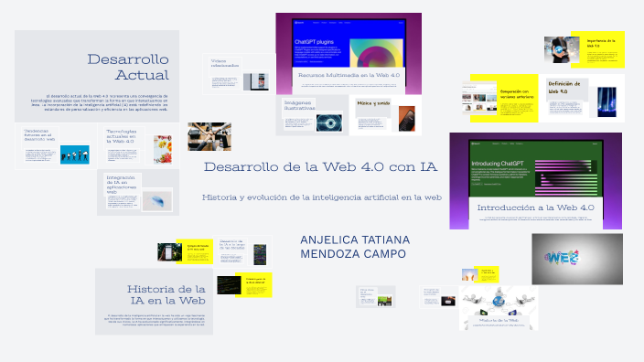Open the blue feather image thumbnail
Image resolution: width=644 pixels, height=362 pixels.
pos(157,200)
